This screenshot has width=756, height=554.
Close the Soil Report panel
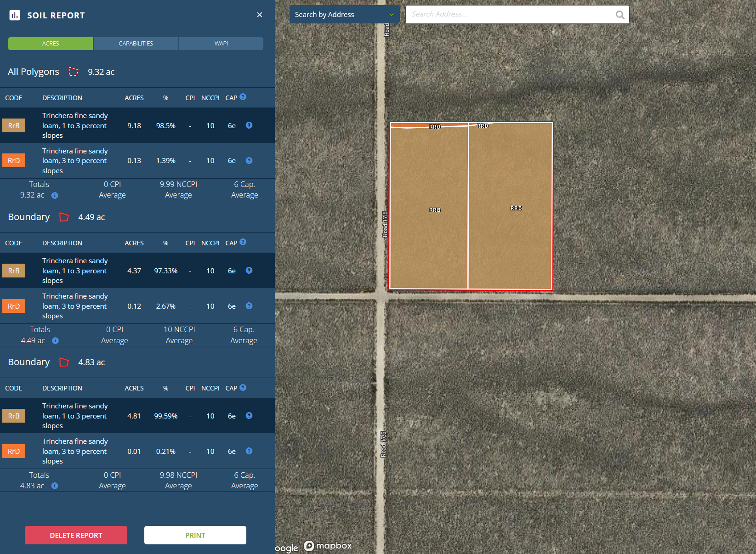coord(260,15)
